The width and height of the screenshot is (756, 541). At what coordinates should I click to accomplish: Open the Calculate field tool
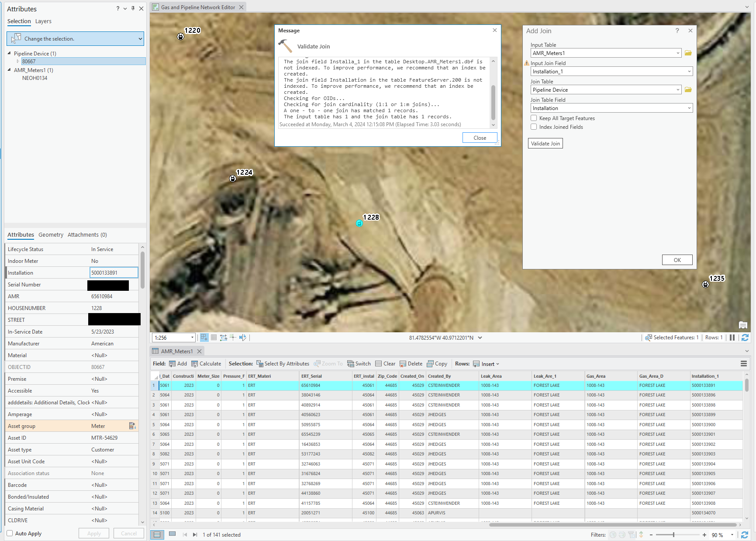pyautogui.click(x=206, y=363)
